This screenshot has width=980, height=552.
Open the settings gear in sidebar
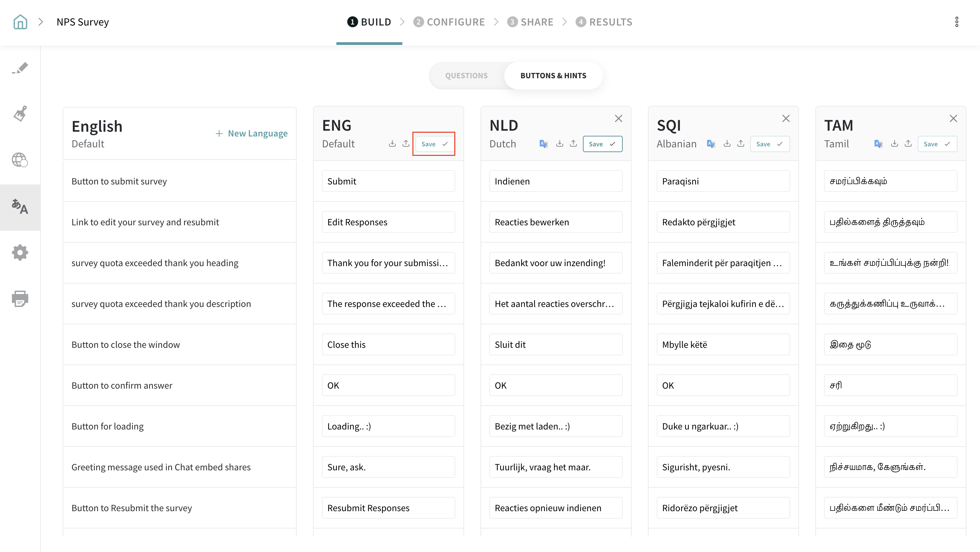(20, 252)
